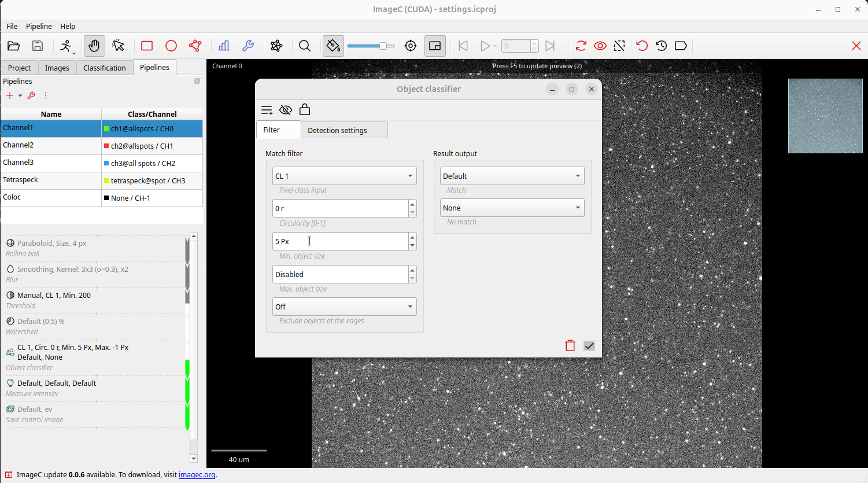Toggle the red eye preview icon in toolbar
This screenshot has width=868, height=483.
600,46
